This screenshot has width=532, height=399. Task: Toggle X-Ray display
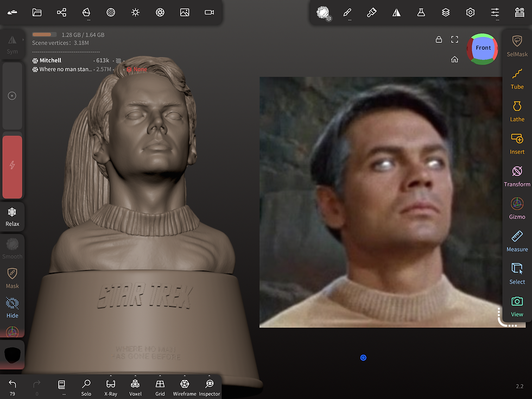tap(111, 388)
